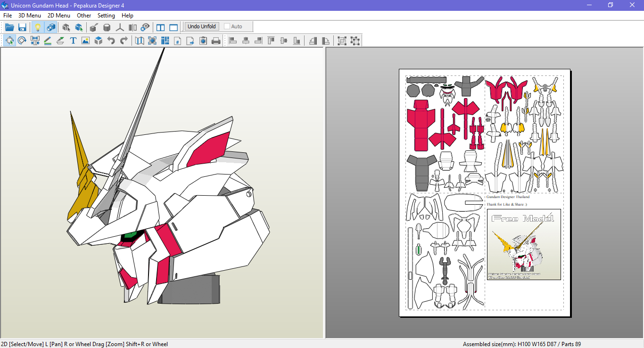Click the unfolded map icon
The width and height of the screenshot is (644, 348).
[140, 41]
